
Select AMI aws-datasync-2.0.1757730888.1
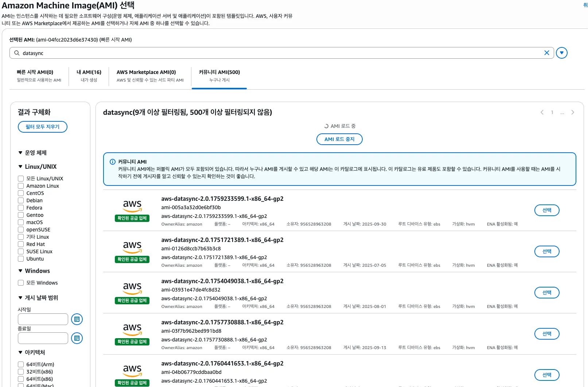547,334
